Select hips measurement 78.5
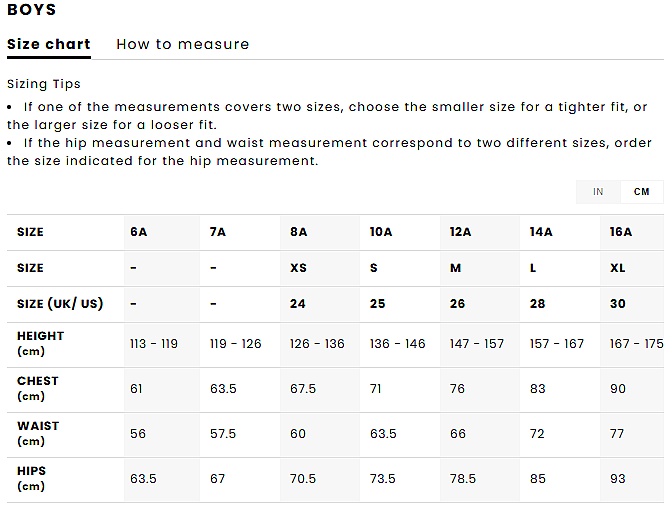Viewport: 672px width, 510px height. click(x=463, y=479)
